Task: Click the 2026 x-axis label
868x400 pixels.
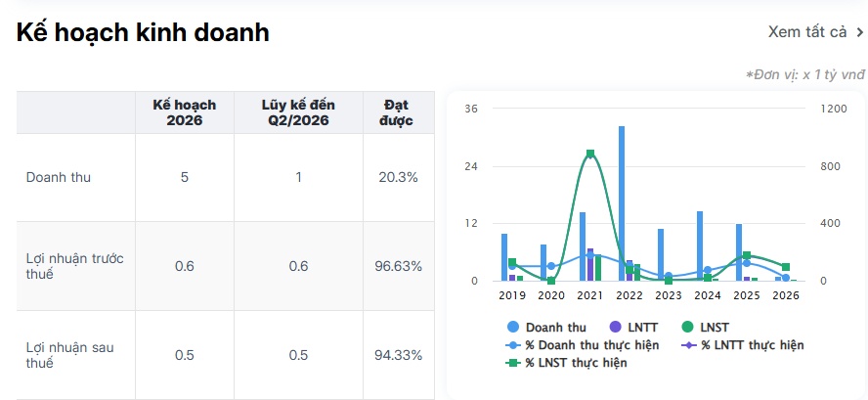Action: [786, 296]
